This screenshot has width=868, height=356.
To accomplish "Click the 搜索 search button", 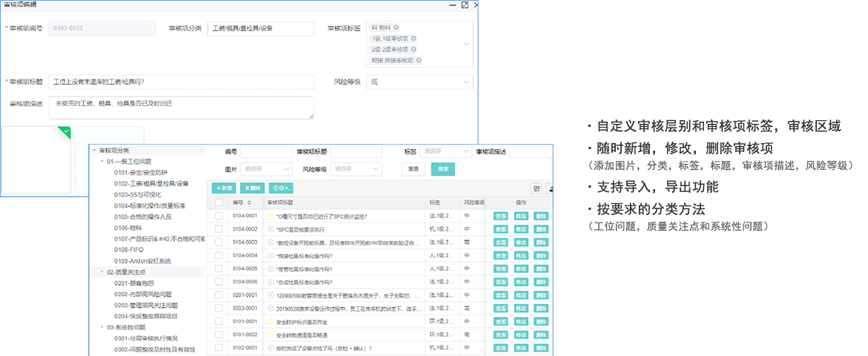I will [443, 169].
